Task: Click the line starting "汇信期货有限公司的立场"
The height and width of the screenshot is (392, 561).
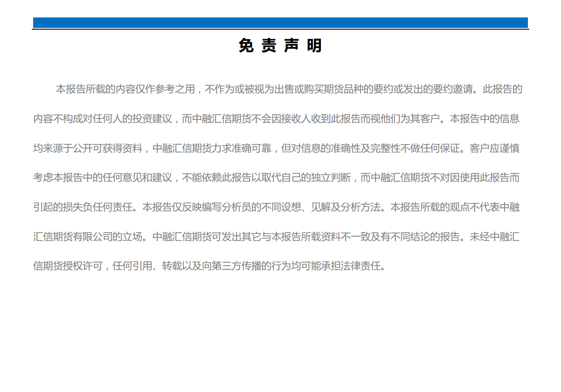Action: (x=276, y=237)
